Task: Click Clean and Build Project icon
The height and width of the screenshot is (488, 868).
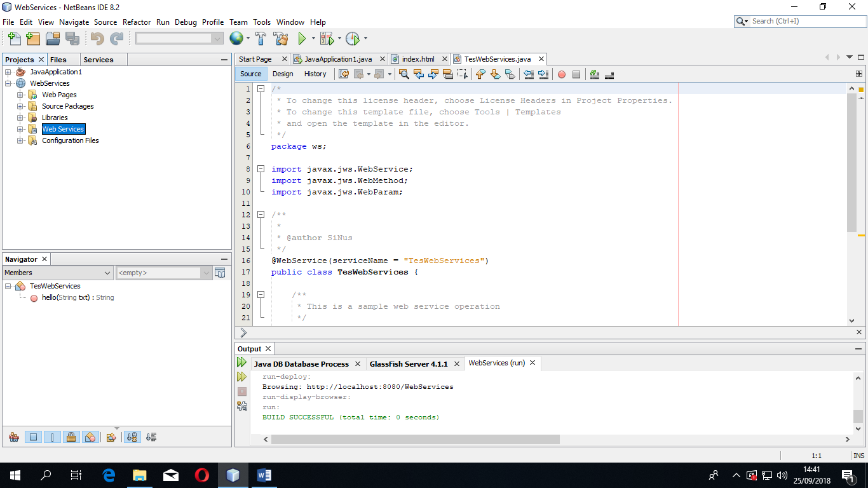Action: pos(280,39)
